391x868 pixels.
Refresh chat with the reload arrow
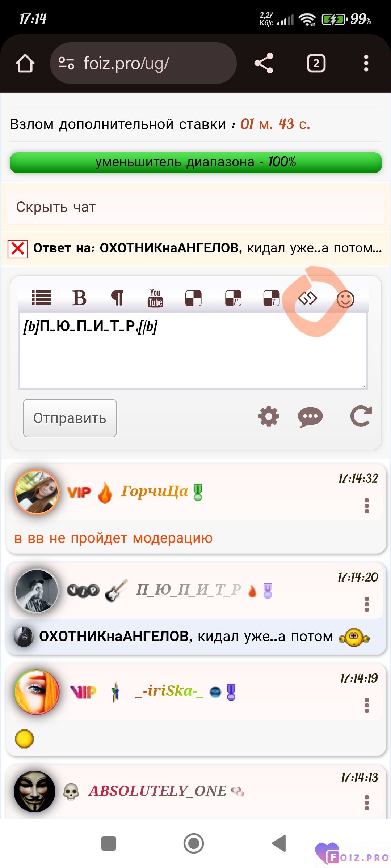[x=361, y=416]
